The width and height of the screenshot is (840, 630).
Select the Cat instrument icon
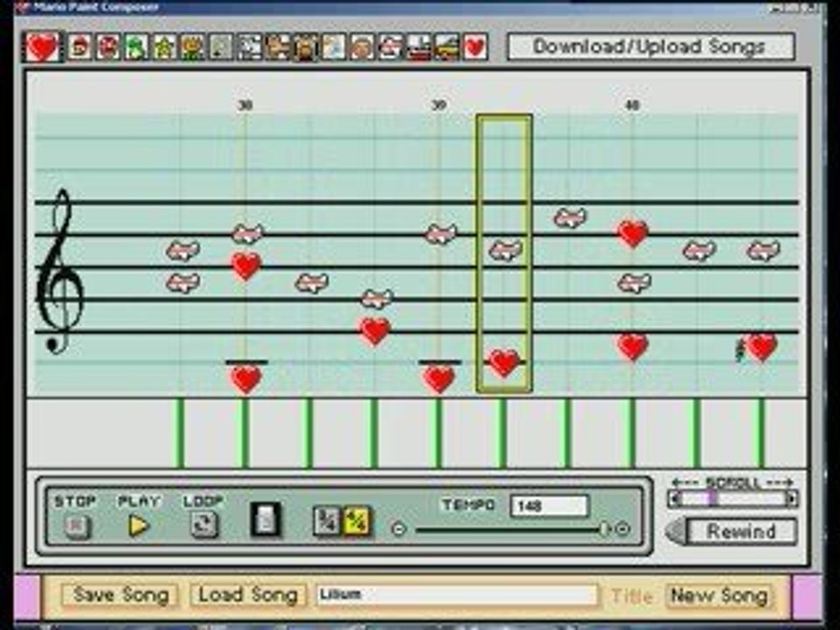click(277, 47)
